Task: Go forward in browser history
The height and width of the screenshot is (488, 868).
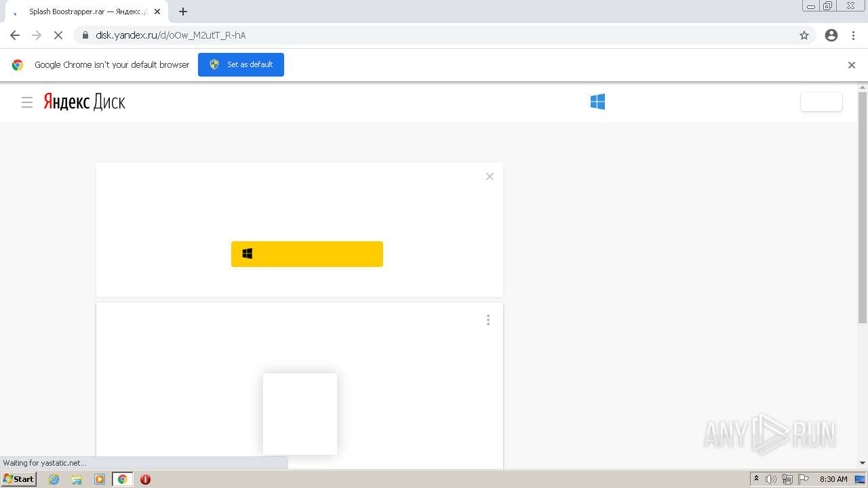Action: [37, 35]
